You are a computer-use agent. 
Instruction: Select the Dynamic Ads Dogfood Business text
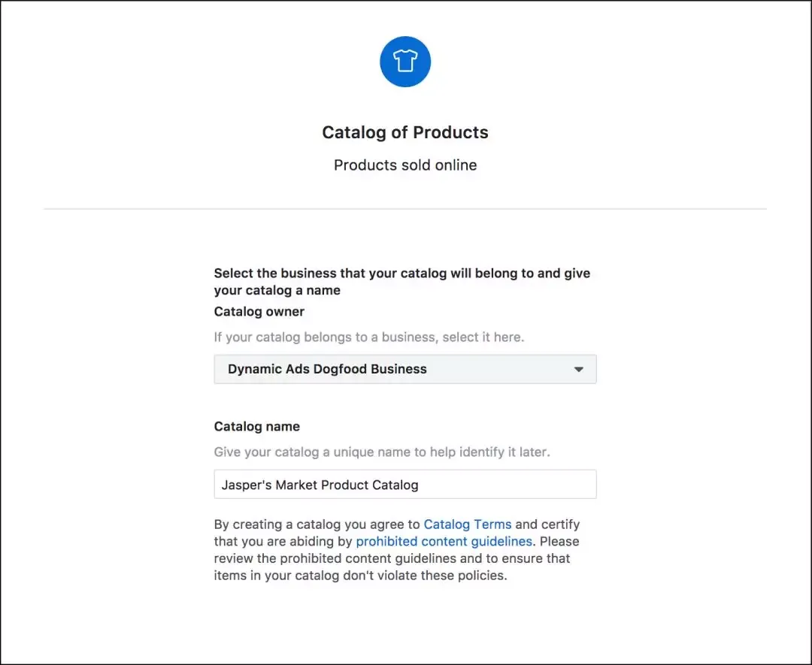327,369
